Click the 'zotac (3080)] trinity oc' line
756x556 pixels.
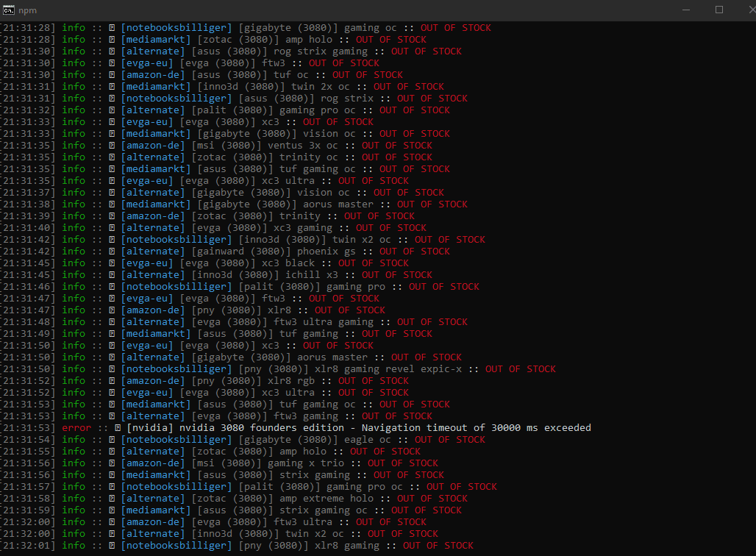pyautogui.click(x=216, y=157)
